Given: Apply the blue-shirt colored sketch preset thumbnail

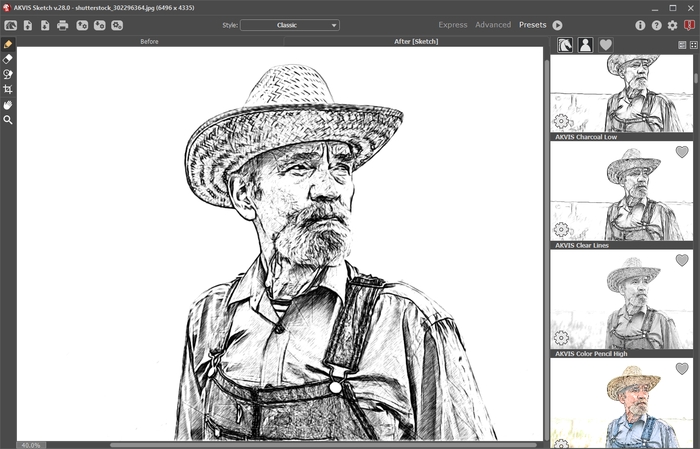Looking at the screenshot, I should pyautogui.click(x=621, y=403).
